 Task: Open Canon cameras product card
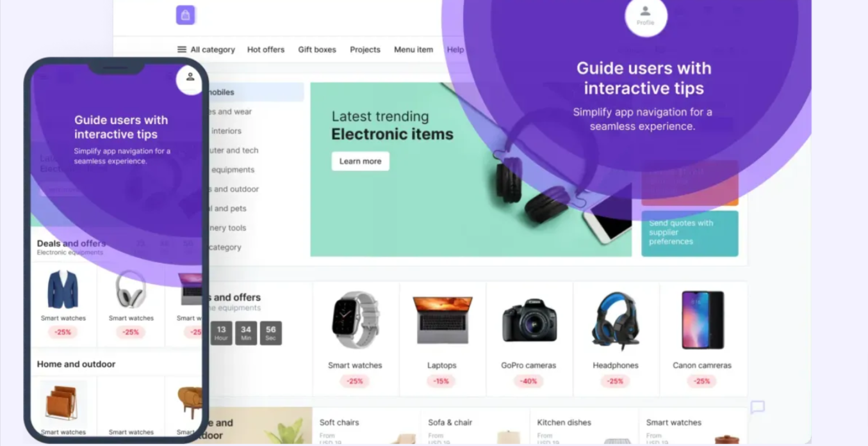[x=703, y=339]
